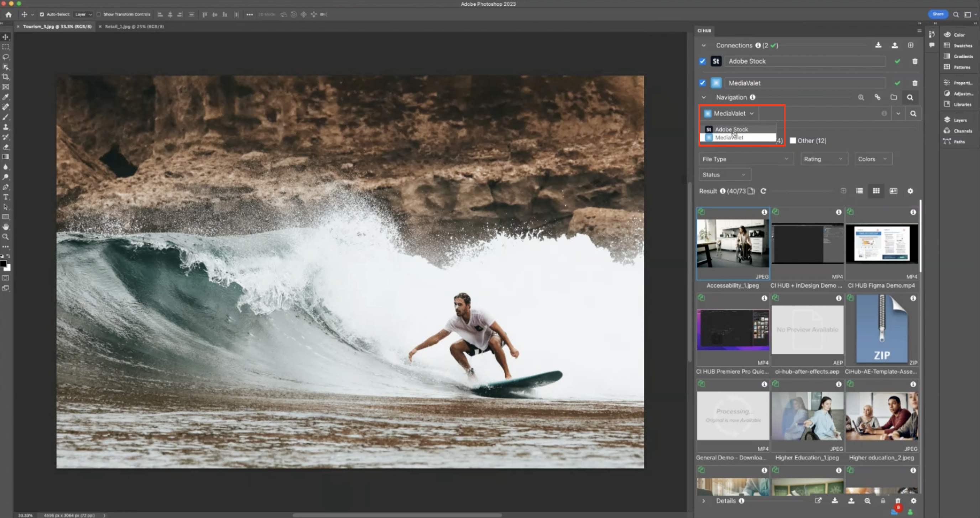The image size is (980, 518).
Task: Expand the Details section
Action: [x=704, y=501]
